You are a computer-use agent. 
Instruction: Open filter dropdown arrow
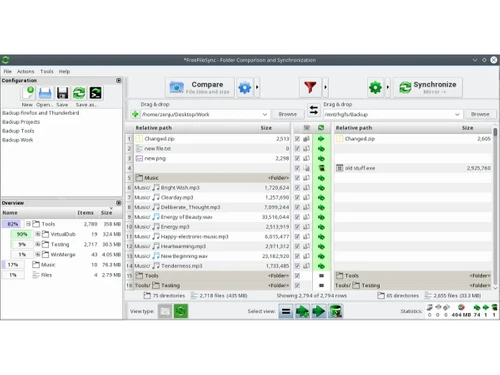(325, 87)
